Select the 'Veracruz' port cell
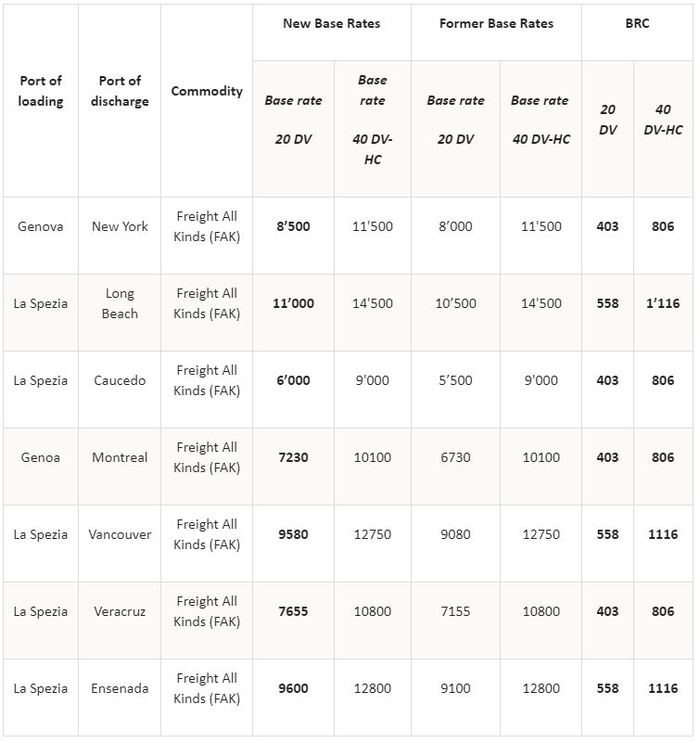Image resolution: width=700 pixels, height=743 pixels. pyautogui.click(x=120, y=611)
